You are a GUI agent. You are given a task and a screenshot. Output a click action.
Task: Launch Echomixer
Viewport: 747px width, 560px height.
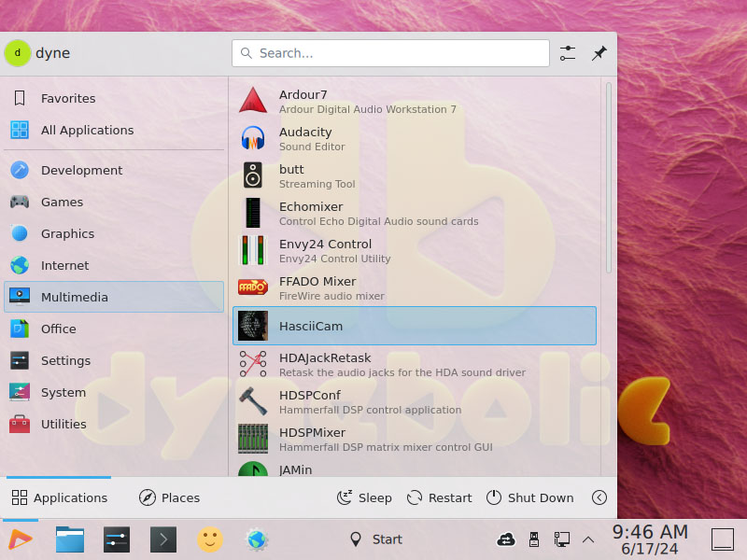point(414,214)
